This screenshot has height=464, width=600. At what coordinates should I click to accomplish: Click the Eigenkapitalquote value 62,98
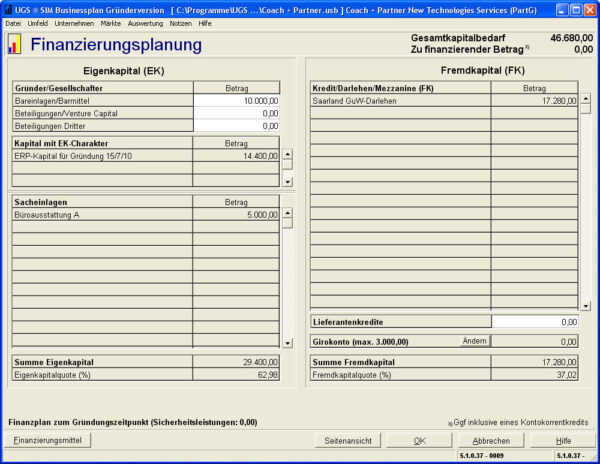click(x=236, y=375)
